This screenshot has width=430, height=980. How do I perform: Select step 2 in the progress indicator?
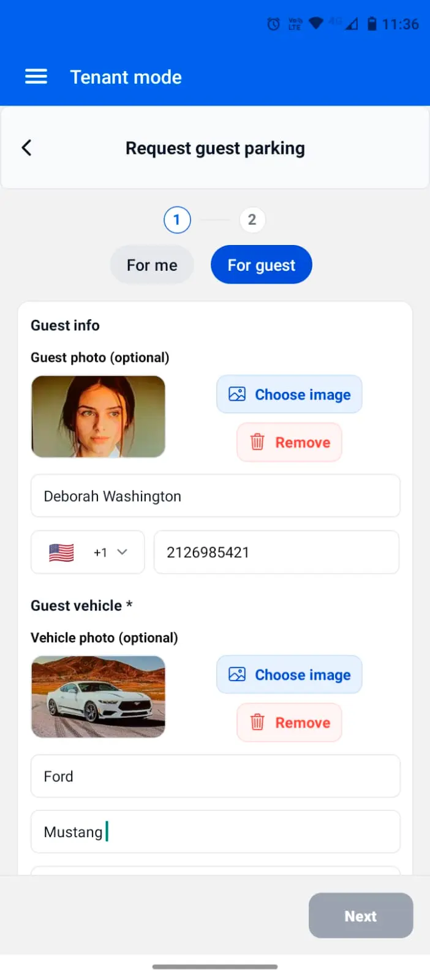(x=252, y=219)
